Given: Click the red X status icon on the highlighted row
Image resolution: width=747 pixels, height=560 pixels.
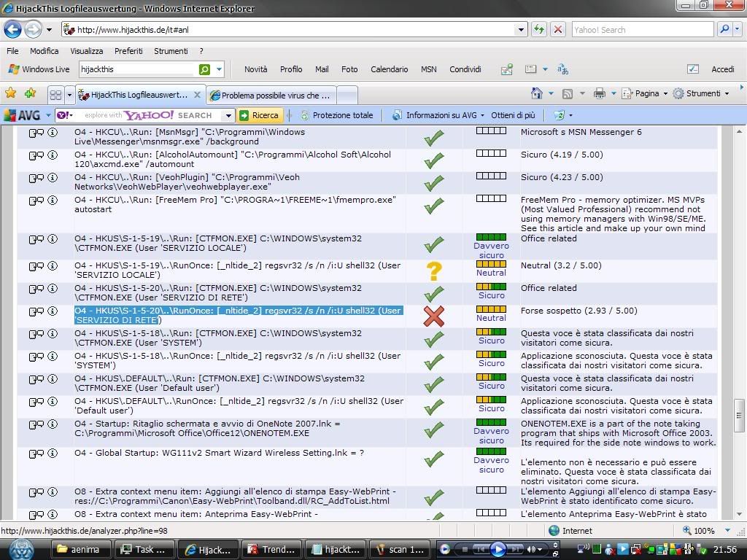Looking at the screenshot, I should 433,316.
